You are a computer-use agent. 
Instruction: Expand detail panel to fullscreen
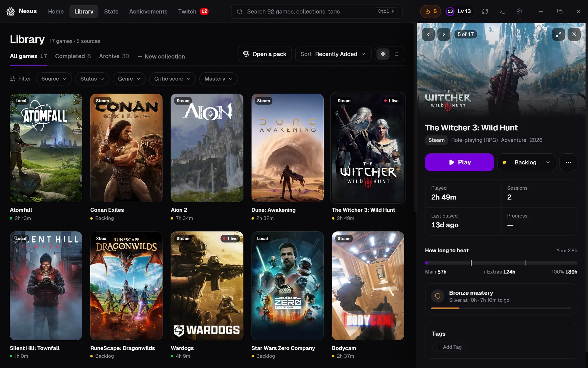point(559,34)
